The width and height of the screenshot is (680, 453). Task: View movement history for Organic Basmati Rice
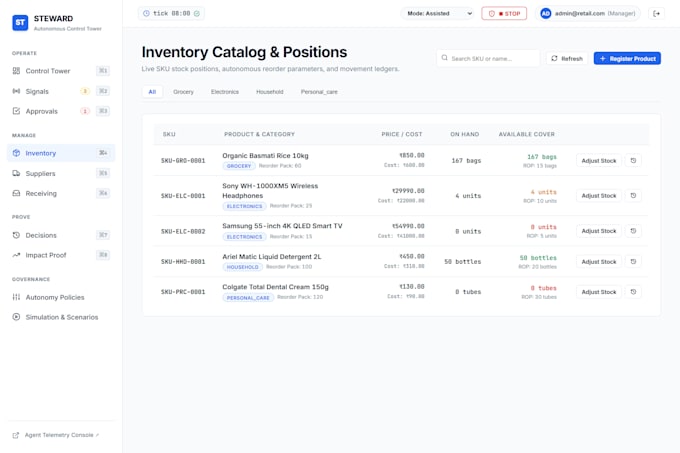point(633,160)
